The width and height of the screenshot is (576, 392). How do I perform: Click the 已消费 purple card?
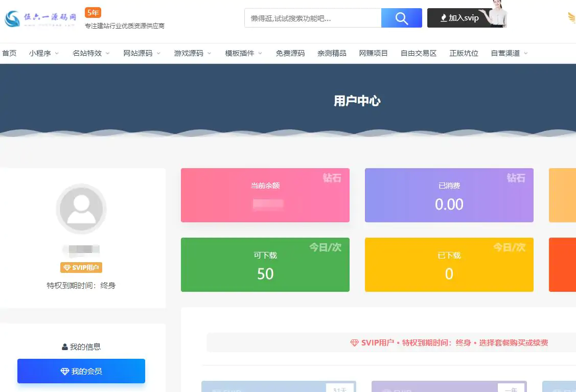tap(449, 195)
